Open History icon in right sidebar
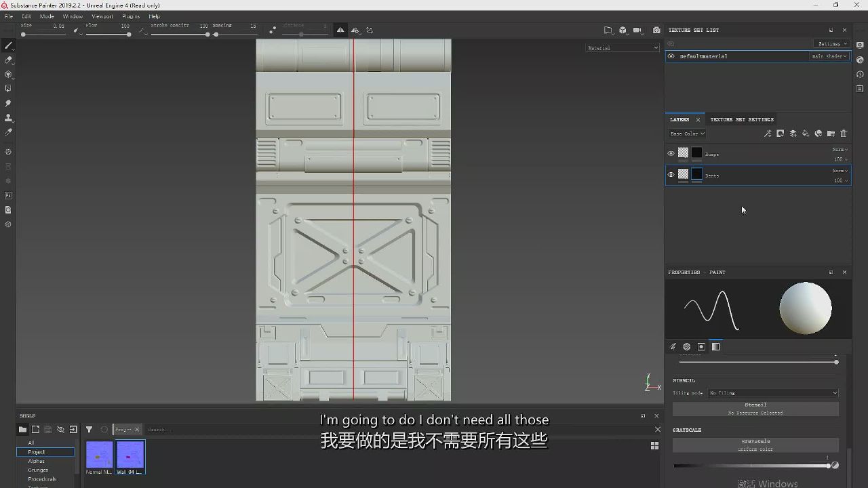Viewport: 868px width, 488px height. pyautogui.click(x=860, y=75)
